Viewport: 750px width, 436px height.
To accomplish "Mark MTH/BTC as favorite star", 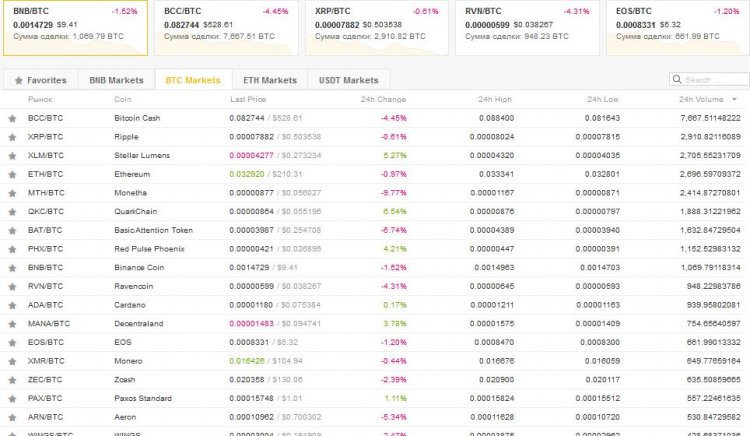I will (12, 193).
